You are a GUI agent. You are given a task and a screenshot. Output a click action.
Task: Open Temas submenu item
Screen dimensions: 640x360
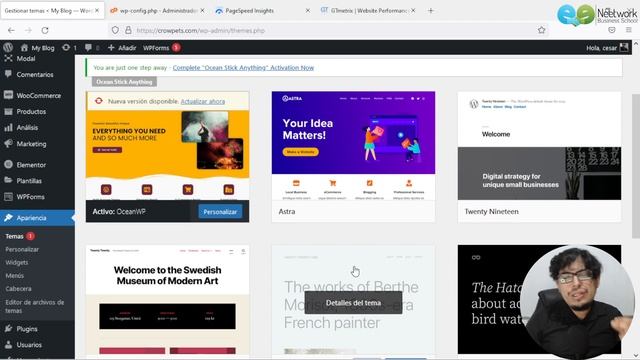[x=14, y=236]
